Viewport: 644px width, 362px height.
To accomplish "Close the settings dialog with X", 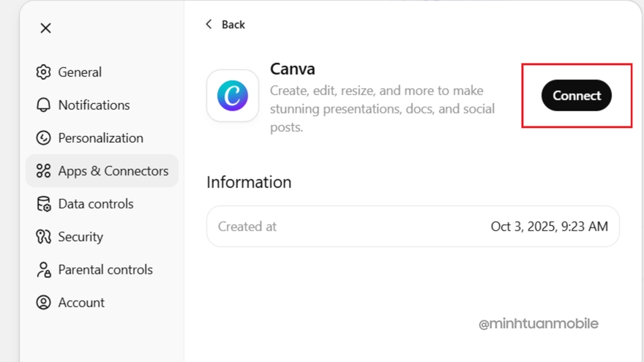I will pos(45,28).
